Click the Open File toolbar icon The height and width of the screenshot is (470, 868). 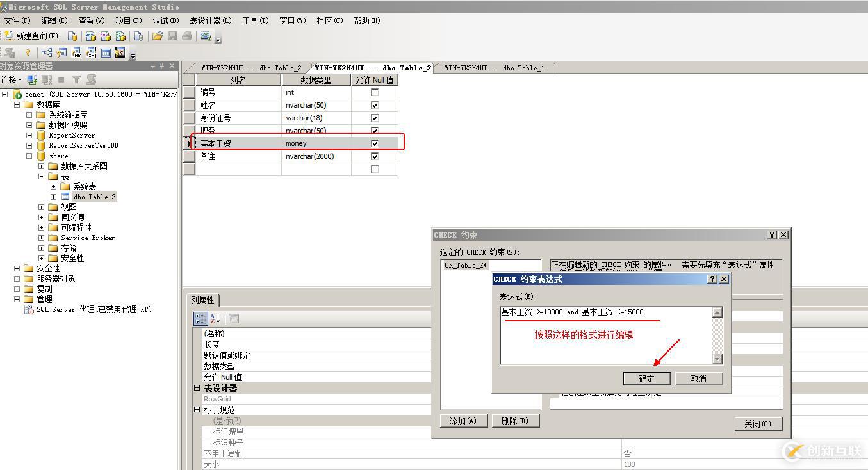coord(157,36)
